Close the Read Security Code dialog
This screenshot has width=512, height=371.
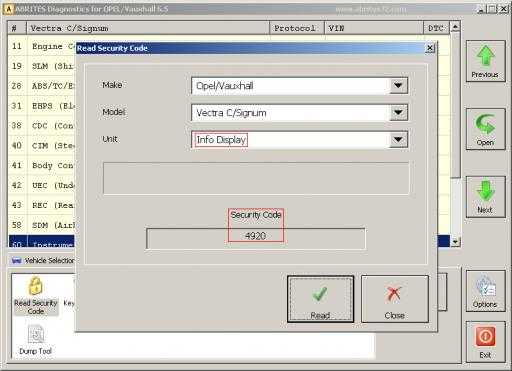tap(430, 48)
